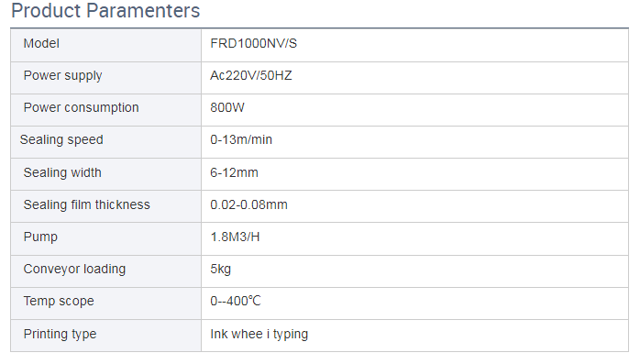Click the 0.02-0.08mm thickness value
640x364 pixels.
(248, 204)
